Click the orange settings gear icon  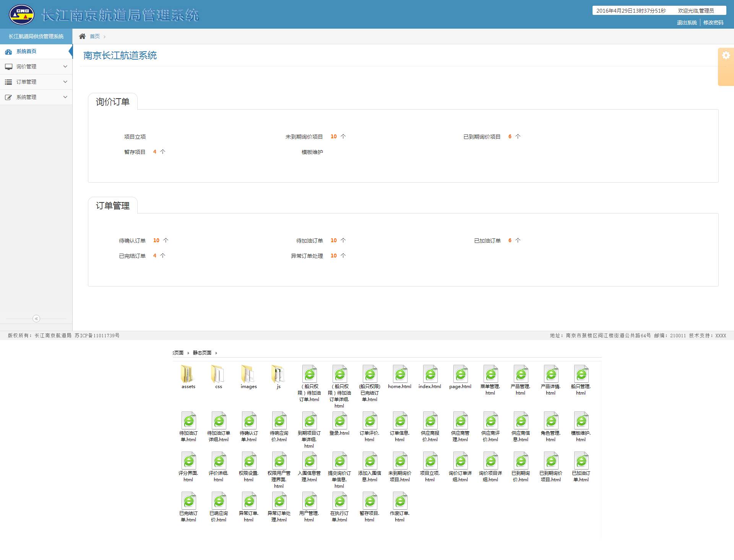click(x=726, y=55)
